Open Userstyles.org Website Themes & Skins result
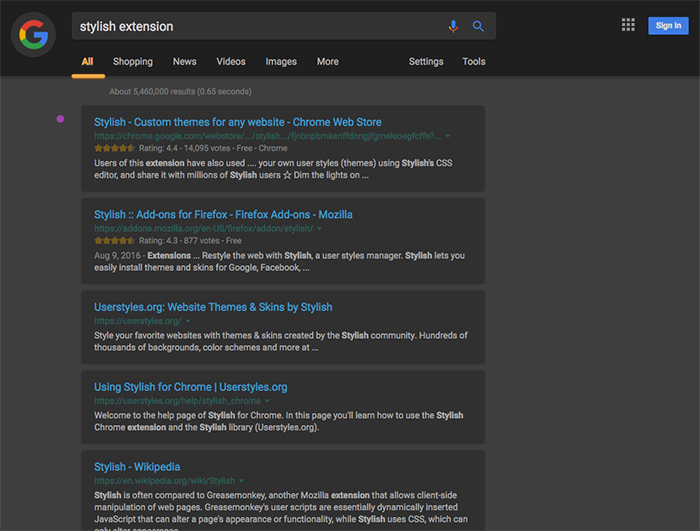This screenshot has width=700, height=531. 213,307
